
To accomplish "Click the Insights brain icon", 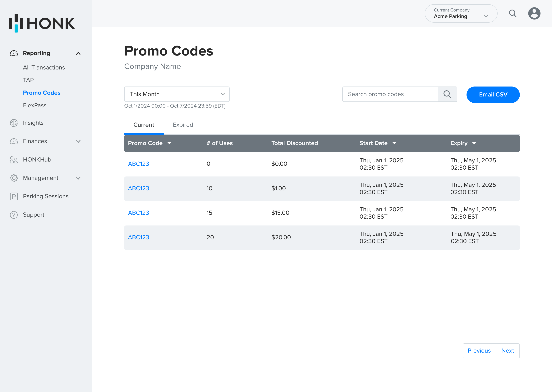I will pos(14,123).
